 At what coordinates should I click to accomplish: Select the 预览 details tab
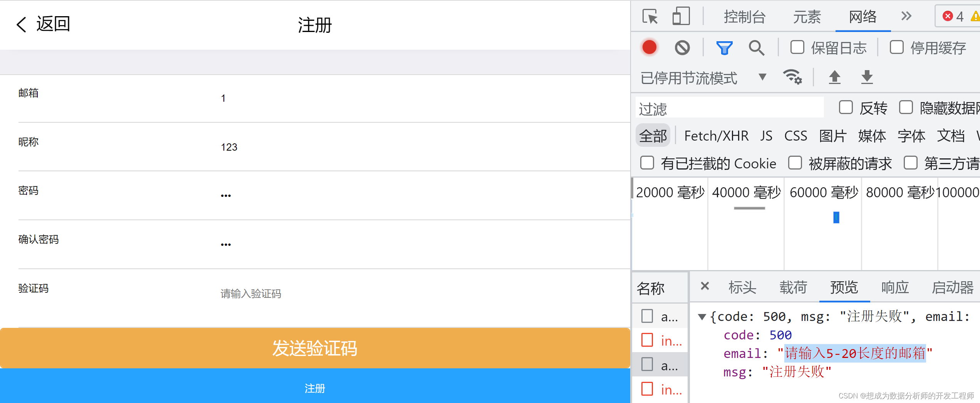844,287
